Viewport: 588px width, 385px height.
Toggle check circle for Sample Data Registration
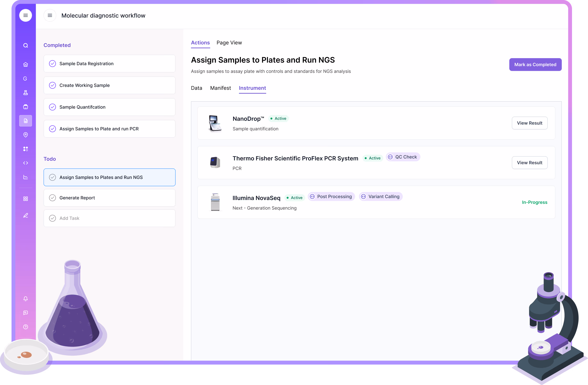pyautogui.click(x=52, y=64)
